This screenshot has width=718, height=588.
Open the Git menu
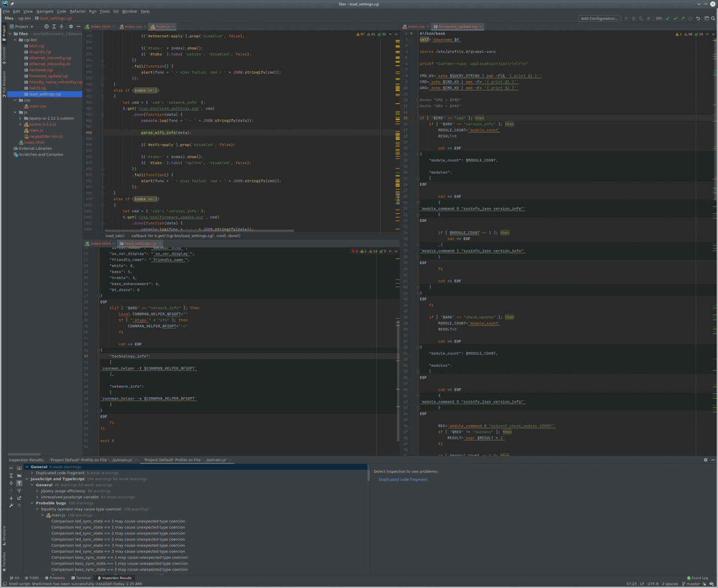point(116,11)
